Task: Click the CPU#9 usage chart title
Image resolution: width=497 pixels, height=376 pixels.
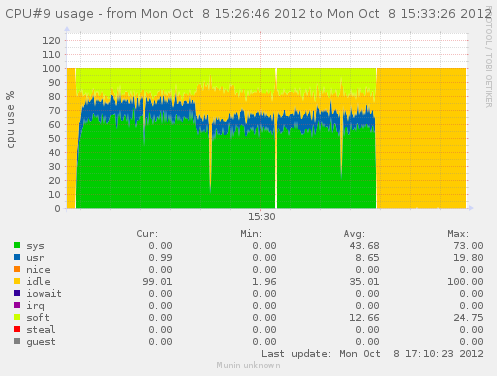Action: tap(248, 14)
